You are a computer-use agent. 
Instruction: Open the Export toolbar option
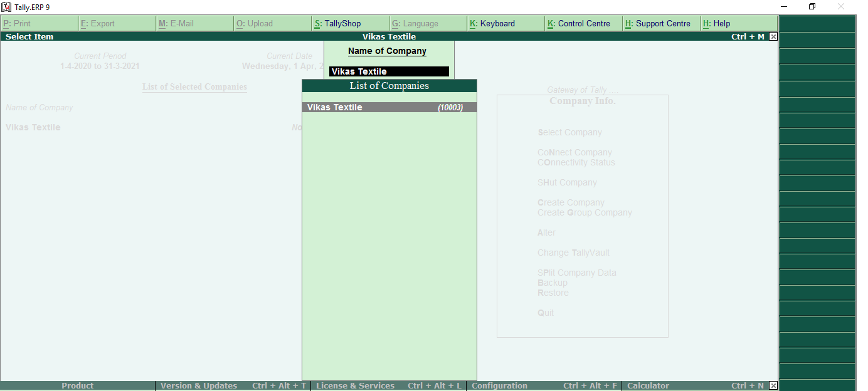[x=117, y=24]
